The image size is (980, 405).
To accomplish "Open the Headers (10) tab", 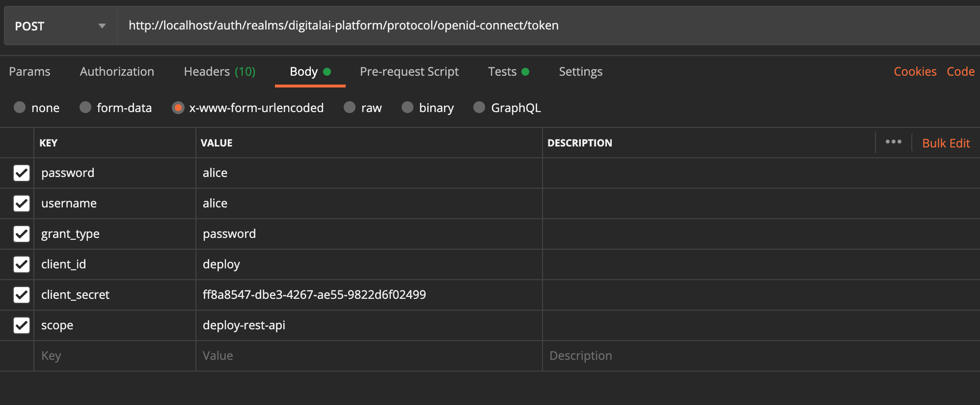I will coord(219,72).
